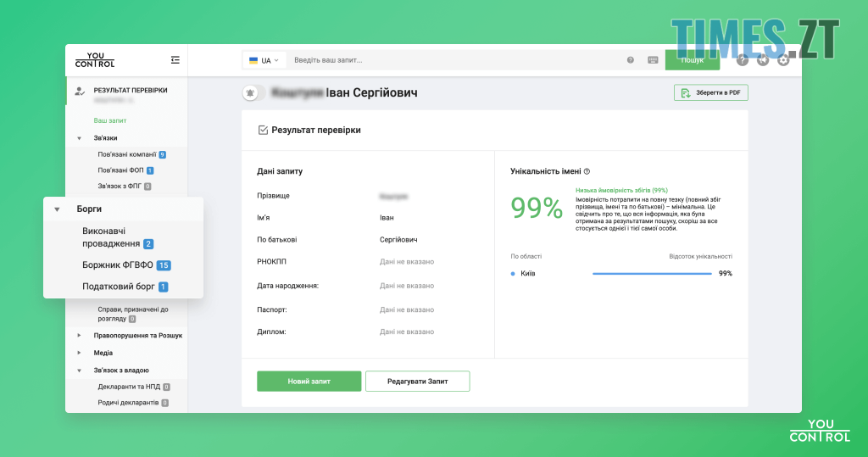
Task: Expand the Правопорушення та Розшук section
Action: click(x=79, y=335)
